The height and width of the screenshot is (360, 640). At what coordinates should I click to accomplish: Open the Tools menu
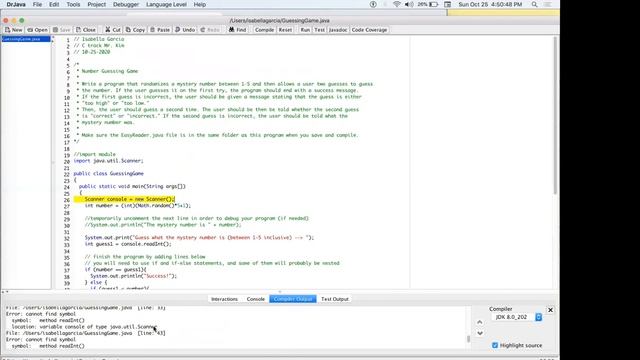(73, 4)
